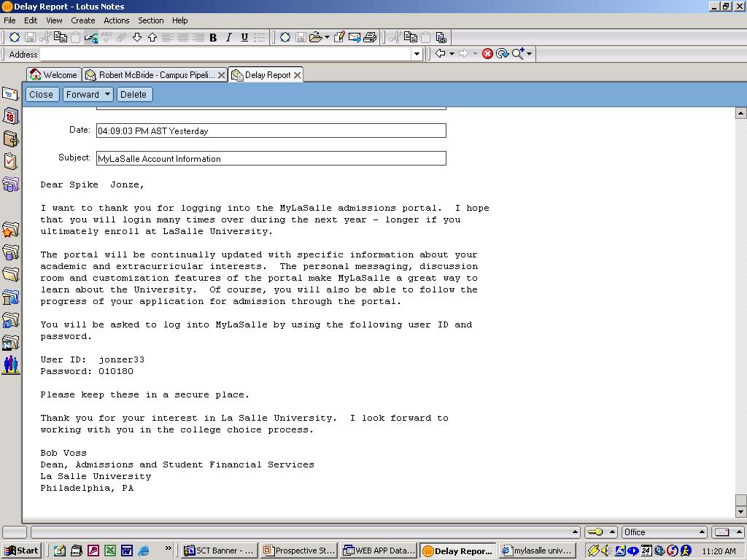The image size is (747, 560).
Task: Open the View menu
Action: pyautogui.click(x=54, y=20)
